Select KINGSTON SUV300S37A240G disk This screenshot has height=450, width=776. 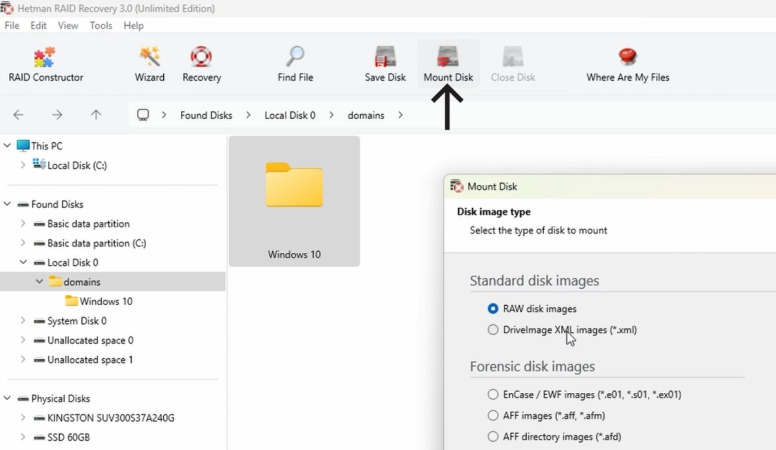[104, 418]
